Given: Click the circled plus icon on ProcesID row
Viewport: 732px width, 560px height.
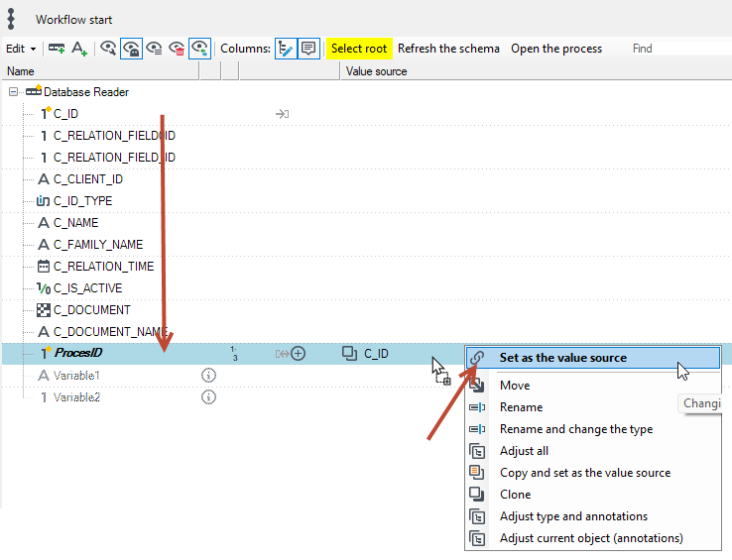Looking at the screenshot, I should [299, 354].
